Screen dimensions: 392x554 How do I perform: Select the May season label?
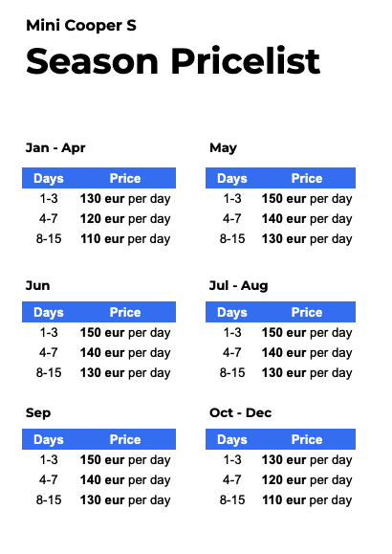[223, 148]
